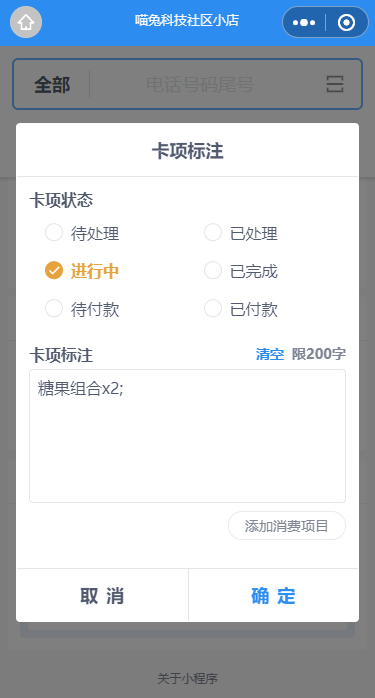Select the 已处理 status radio
Screen dimensions: 375x698
point(240,233)
